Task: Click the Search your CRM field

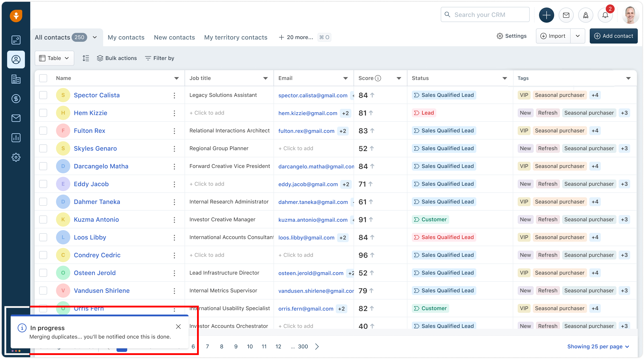Action: click(485, 15)
